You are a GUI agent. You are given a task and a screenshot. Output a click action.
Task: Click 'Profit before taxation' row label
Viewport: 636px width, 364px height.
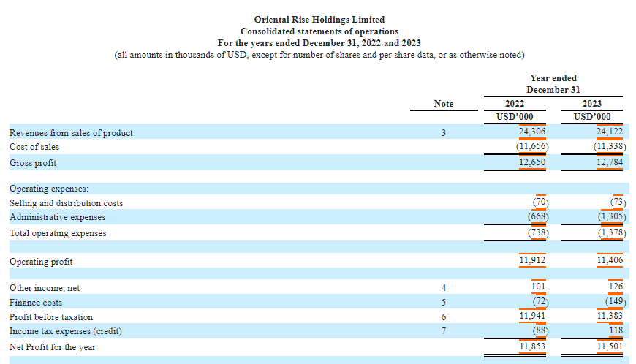51,317
